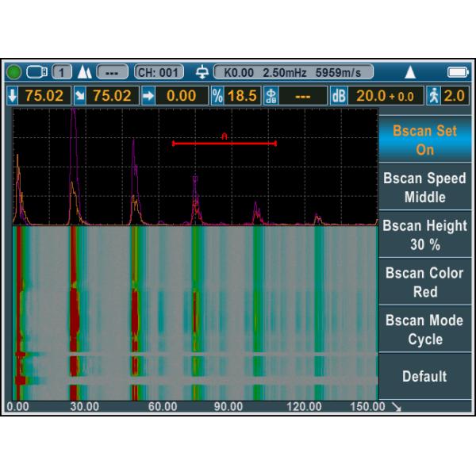Viewport: 476px width, 476px height.
Task: Click the dB gain icon
Action: coord(339,96)
